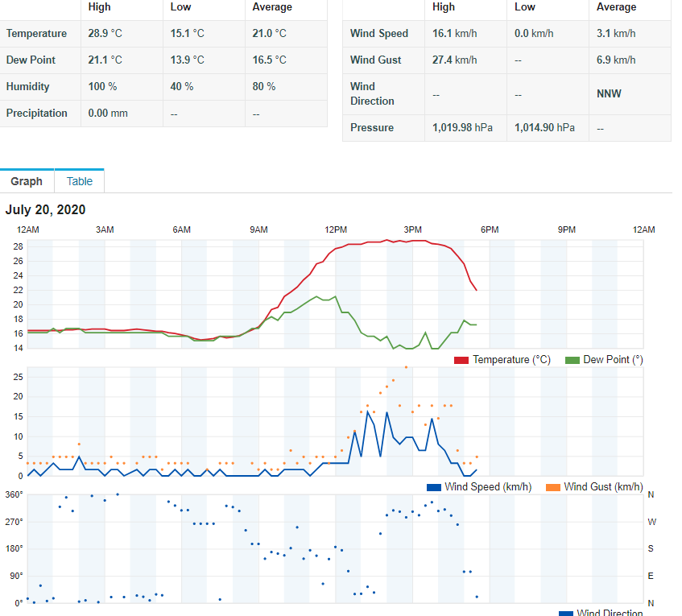Click the blue Wind Speed legend swatch

434,487
